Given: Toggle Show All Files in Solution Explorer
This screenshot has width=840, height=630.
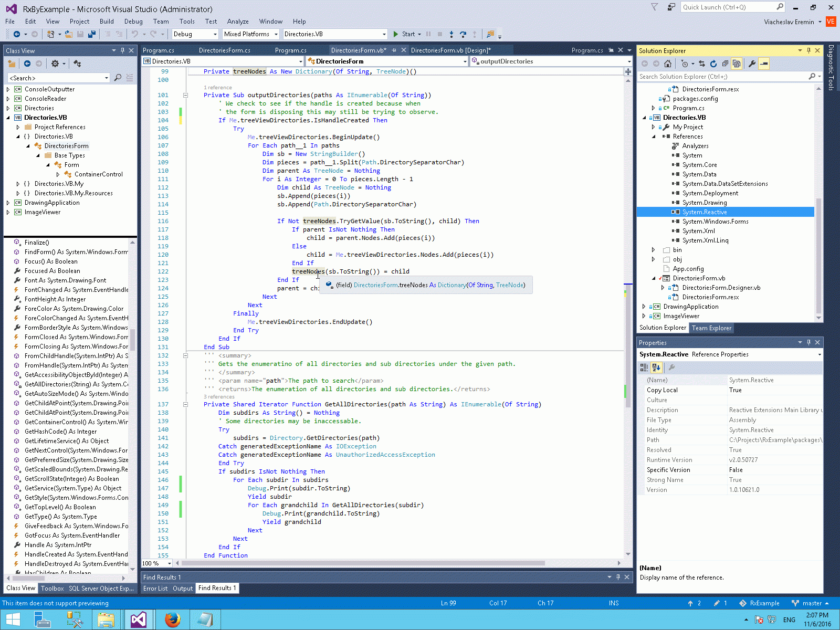Looking at the screenshot, I should (x=737, y=64).
